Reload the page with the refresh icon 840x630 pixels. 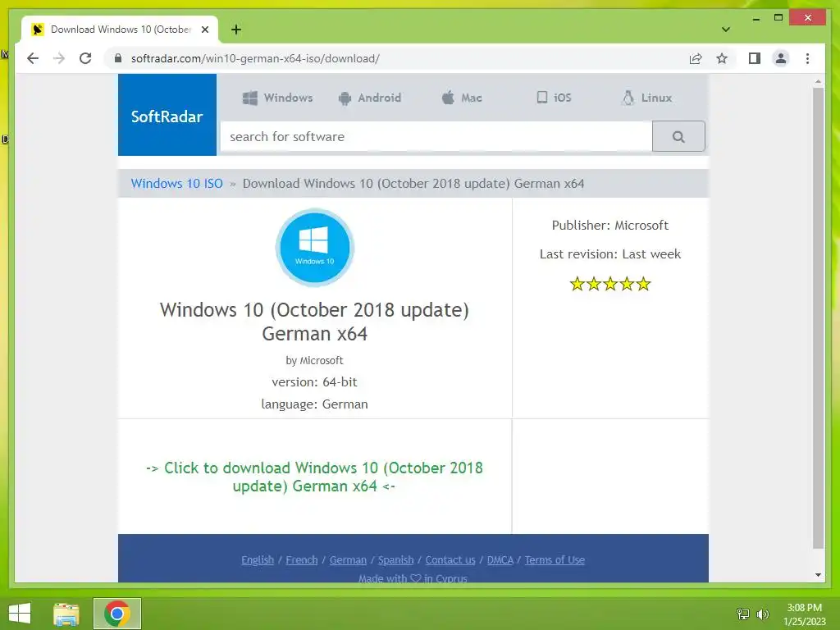(85, 58)
